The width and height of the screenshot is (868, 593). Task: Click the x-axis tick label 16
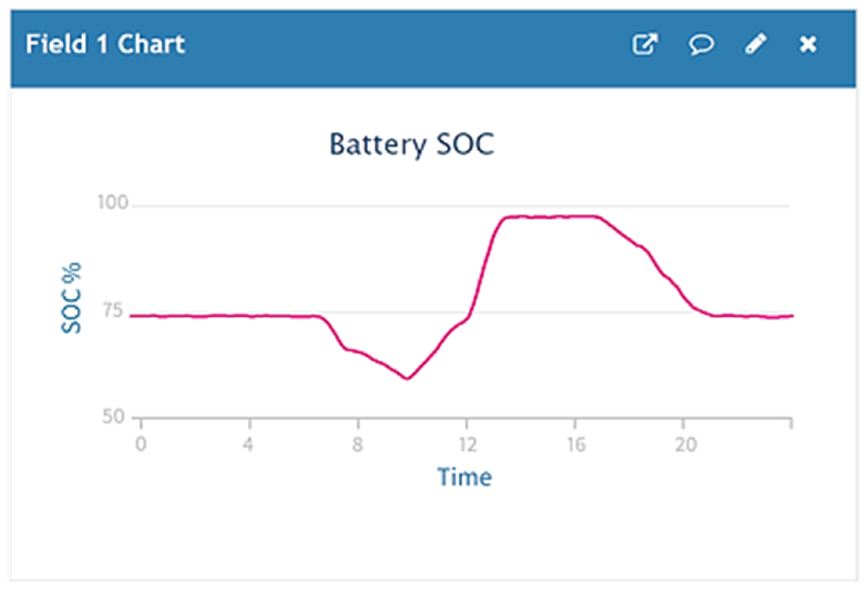(x=576, y=444)
